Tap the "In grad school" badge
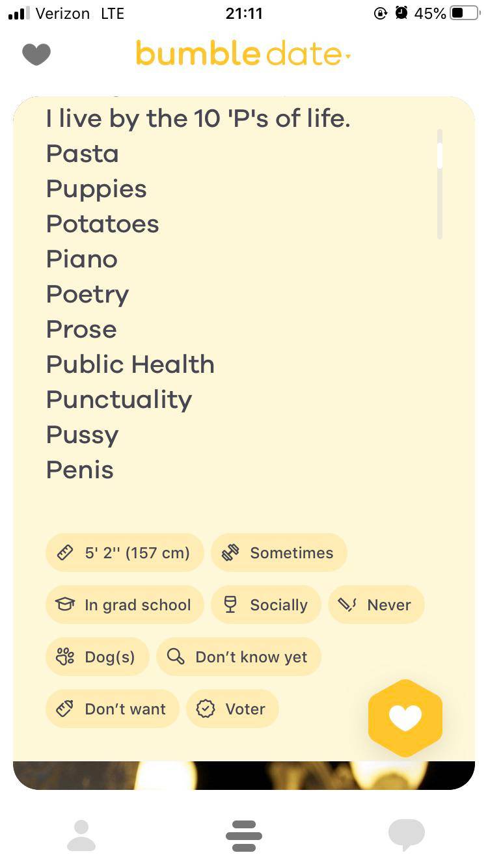This screenshot has height=868, width=488. (x=125, y=605)
